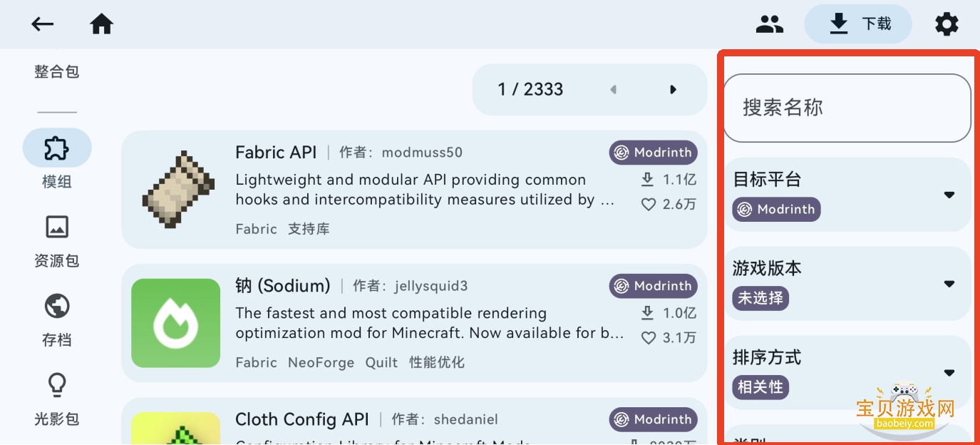Select the 模组 puzzle piece icon
980x445 pixels.
click(57, 148)
